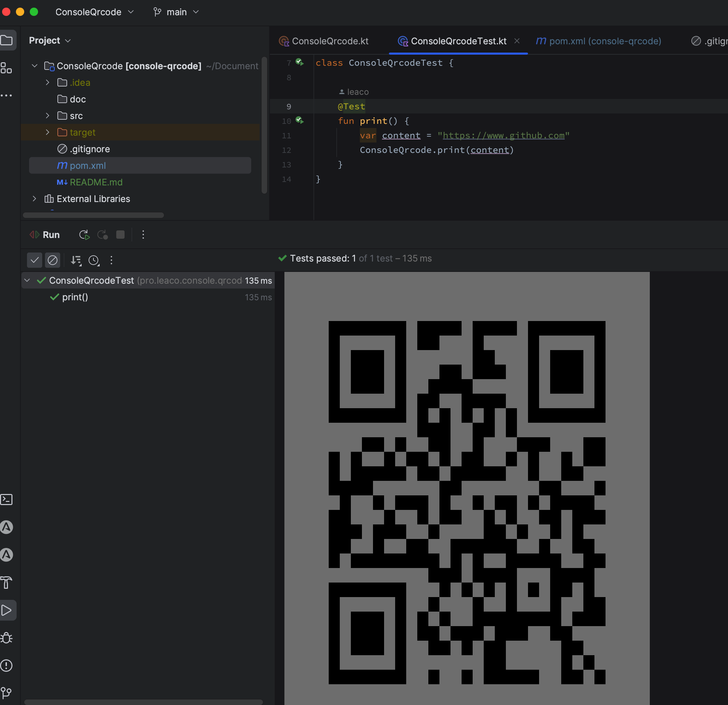Click run gutter icon beside class ConsoleQrcodeTest
The image size is (728, 705).
point(299,62)
